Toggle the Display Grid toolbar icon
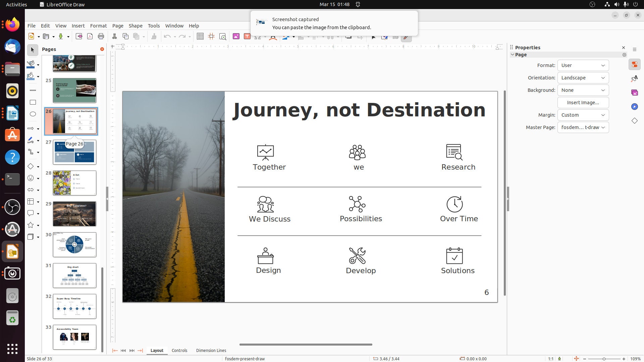This screenshot has height=362, width=644. (200, 37)
